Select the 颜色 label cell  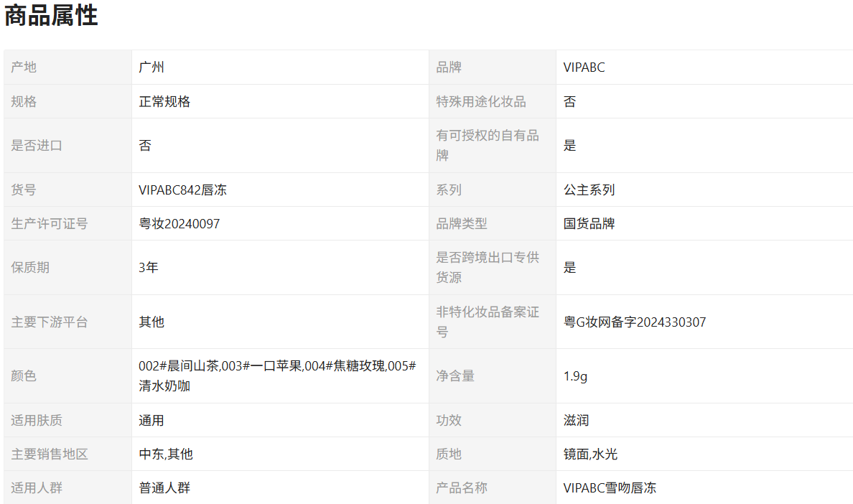67,375
